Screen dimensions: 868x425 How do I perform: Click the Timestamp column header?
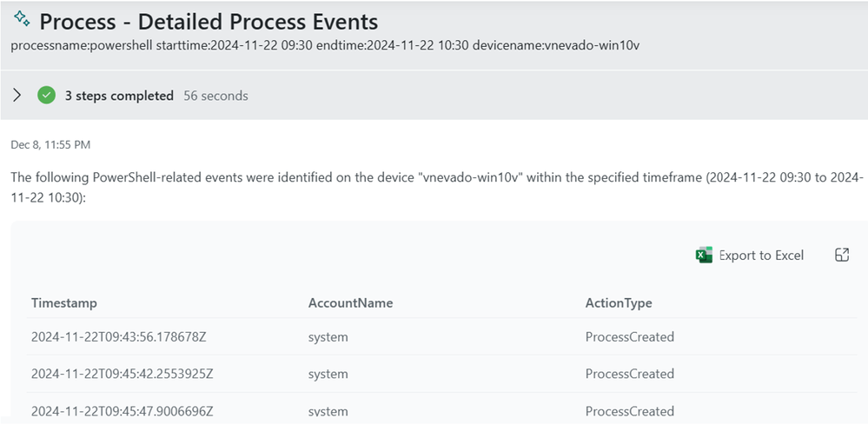coord(64,302)
